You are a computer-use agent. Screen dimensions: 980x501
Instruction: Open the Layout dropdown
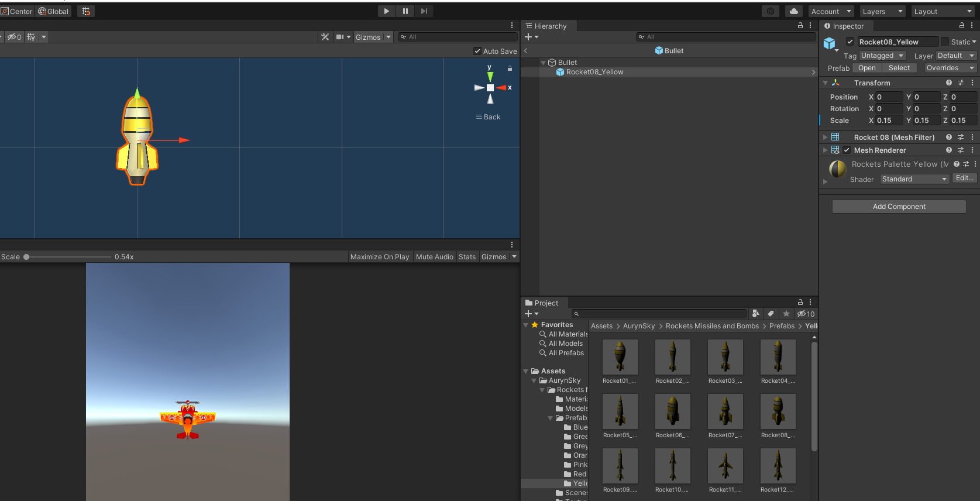(943, 11)
